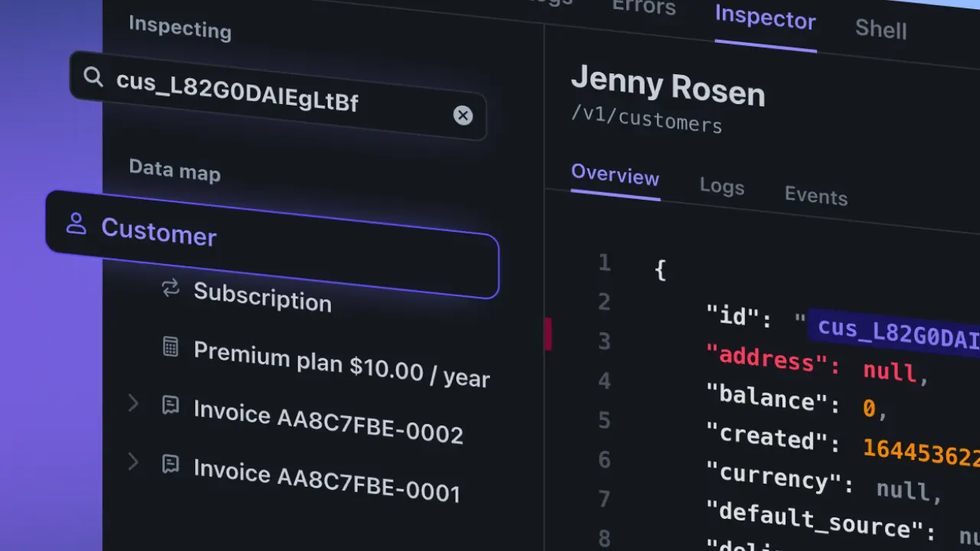The width and height of the screenshot is (980, 551).
Task: Clear the customer ID search box
Action: point(462,116)
